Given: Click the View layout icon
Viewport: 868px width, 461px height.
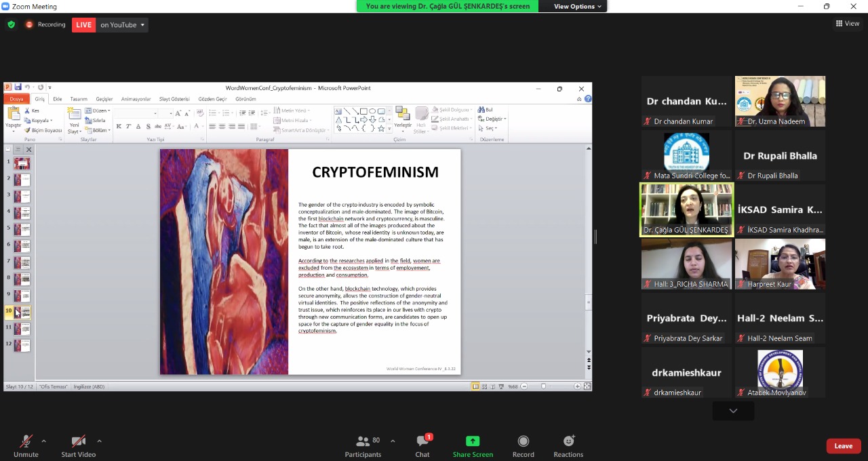Looking at the screenshot, I should (x=848, y=24).
